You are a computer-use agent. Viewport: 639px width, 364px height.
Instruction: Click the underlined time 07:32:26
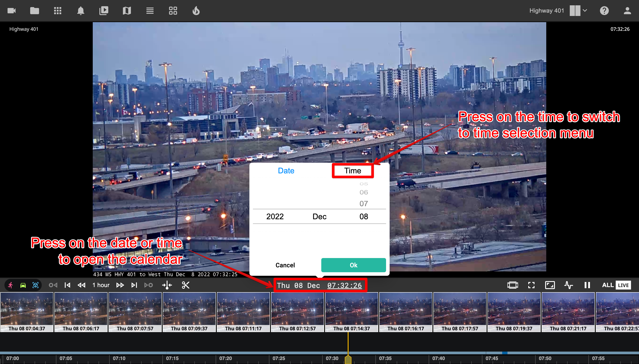pos(345,285)
